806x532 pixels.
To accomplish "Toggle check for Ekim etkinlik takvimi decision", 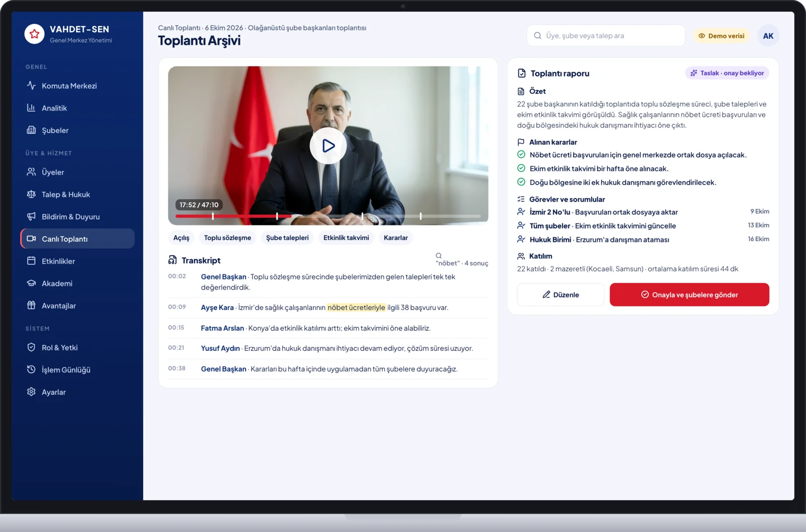I will [521, 168].
